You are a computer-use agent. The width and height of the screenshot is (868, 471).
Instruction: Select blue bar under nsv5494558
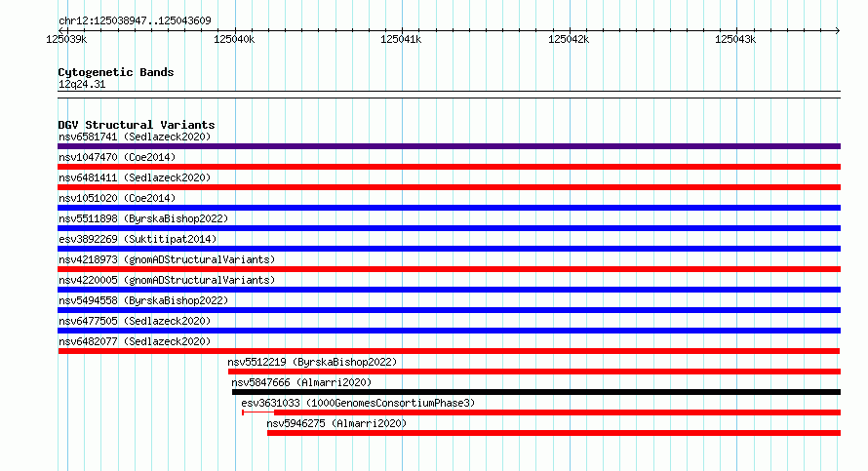(449, 310)
